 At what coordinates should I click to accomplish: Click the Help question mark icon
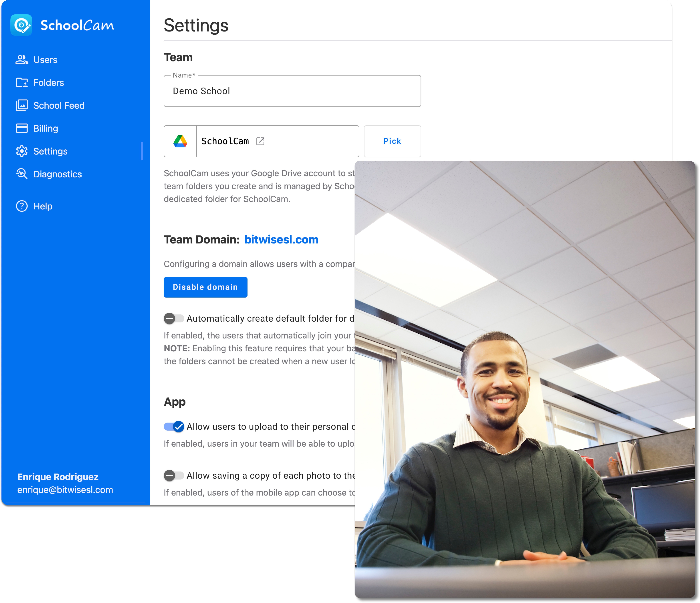(22, 206)
